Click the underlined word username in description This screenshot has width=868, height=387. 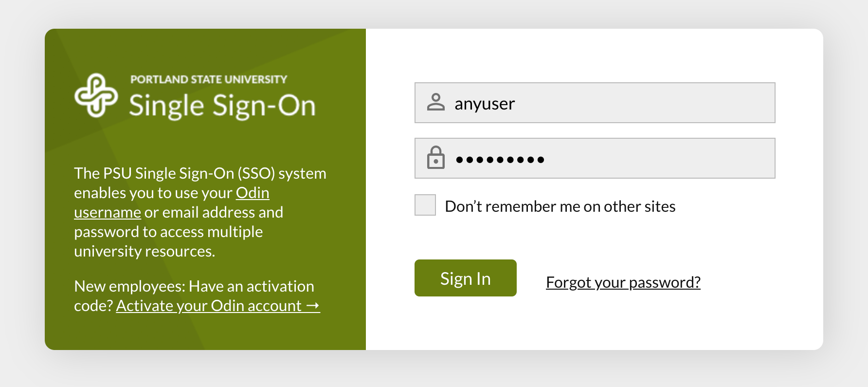pyautogui.click(x=108, y=213)
